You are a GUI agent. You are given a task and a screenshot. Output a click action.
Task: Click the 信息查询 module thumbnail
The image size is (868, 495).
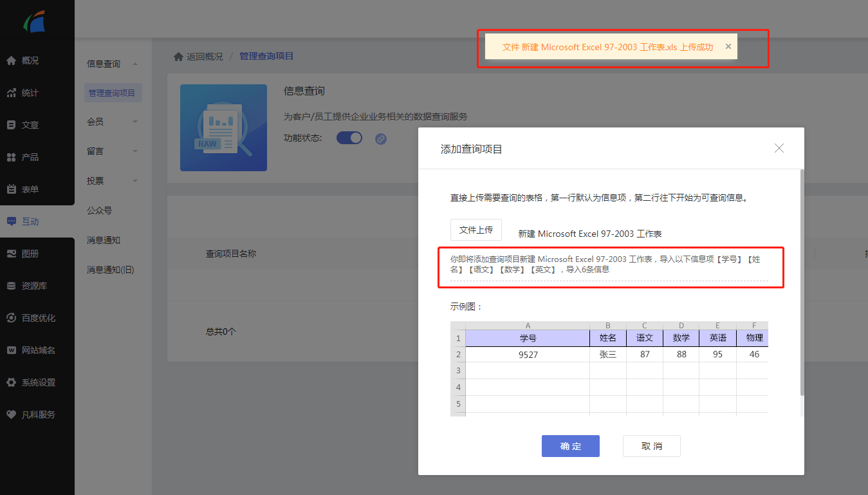pyautogui.click(x=223, y=127)
